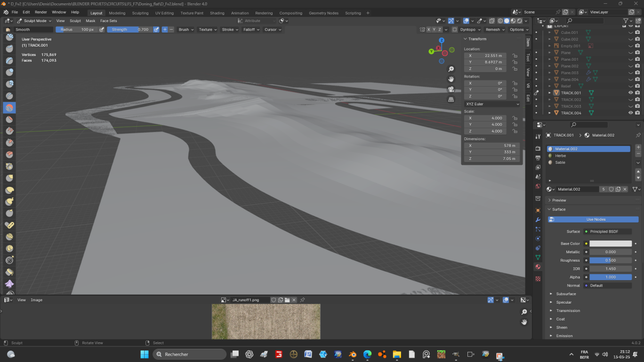Image resolution: width=644 pixels, height=362 pixels.
Task: Toggle camera view with the viewport camera gizmo
Action: click(451, 89)
